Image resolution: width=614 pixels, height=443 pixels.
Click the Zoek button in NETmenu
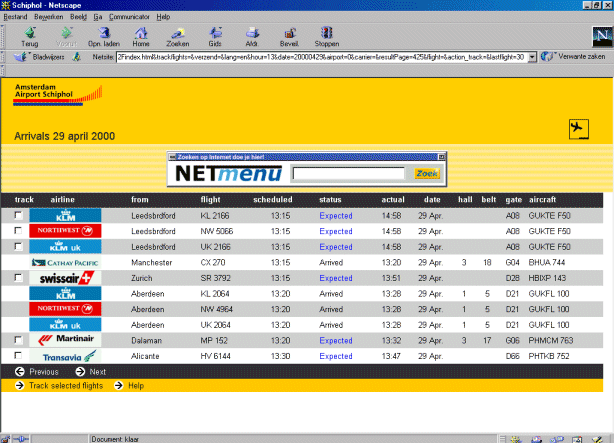pos(427,174)
